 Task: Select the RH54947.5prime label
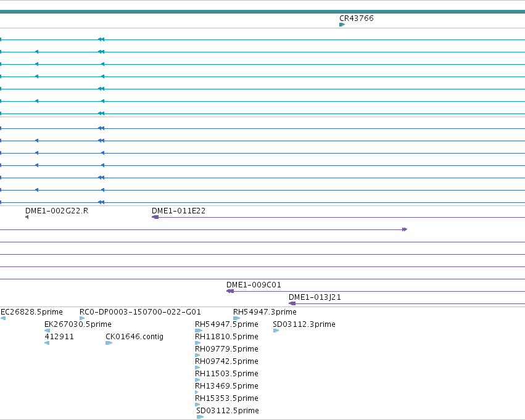point(226,324)
